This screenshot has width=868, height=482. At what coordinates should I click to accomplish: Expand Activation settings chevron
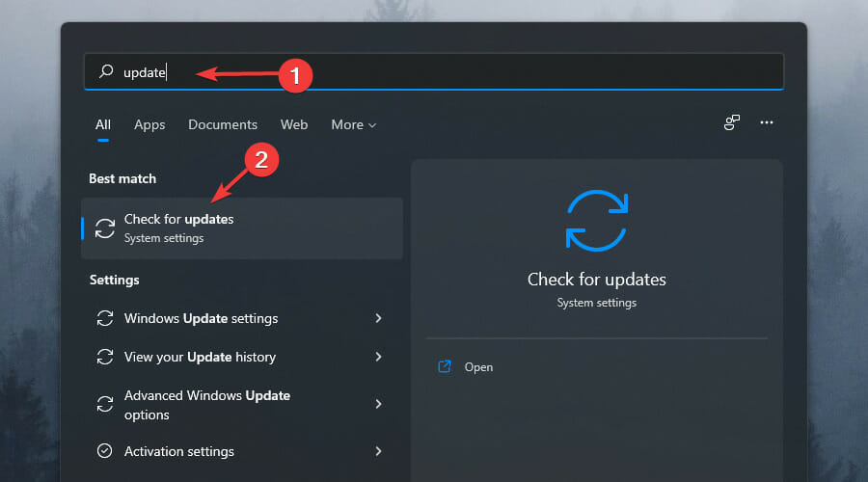379,451
